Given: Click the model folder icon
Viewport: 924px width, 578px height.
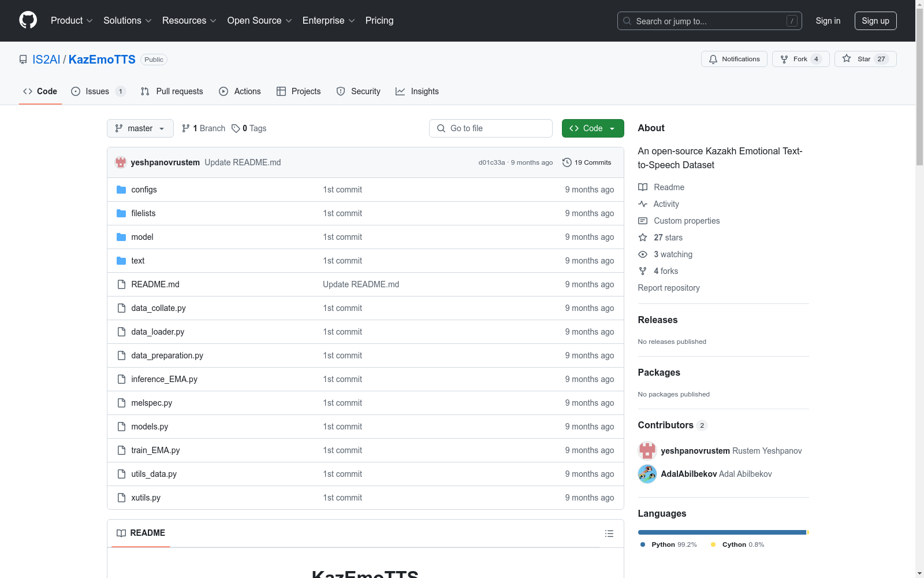Looking at the screenshot, I should tap(121, 237).
